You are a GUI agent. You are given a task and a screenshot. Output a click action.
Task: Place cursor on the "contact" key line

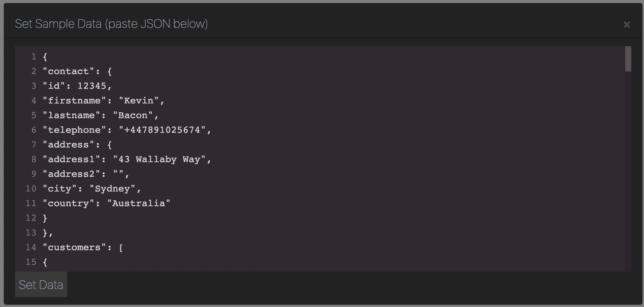(77, 71)
